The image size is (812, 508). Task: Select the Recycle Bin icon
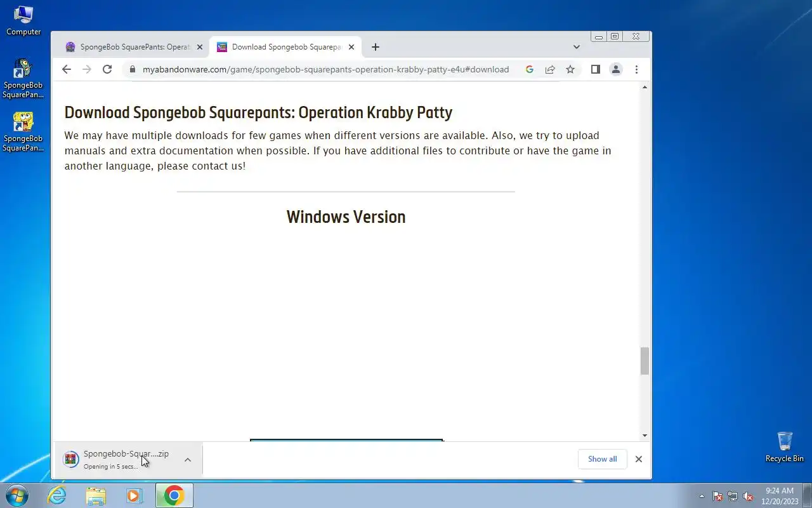pos(785,447)
